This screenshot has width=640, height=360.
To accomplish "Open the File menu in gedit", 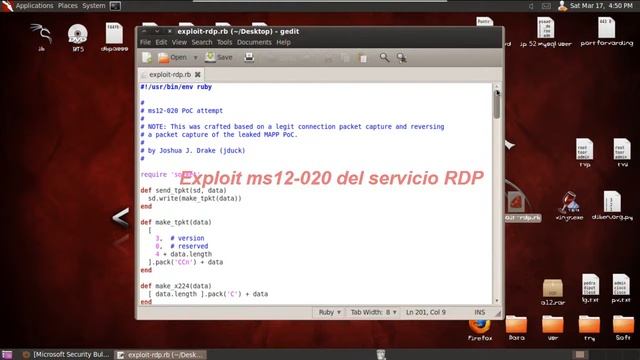I will tap(145, 42).
